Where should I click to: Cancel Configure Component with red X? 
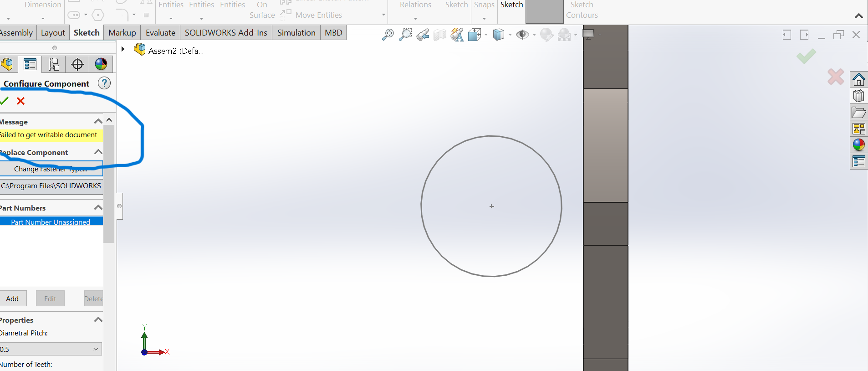tap(20, 101)
